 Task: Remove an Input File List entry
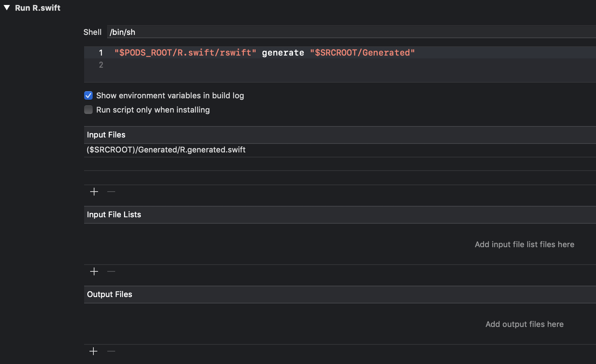(x=111, y=271)
